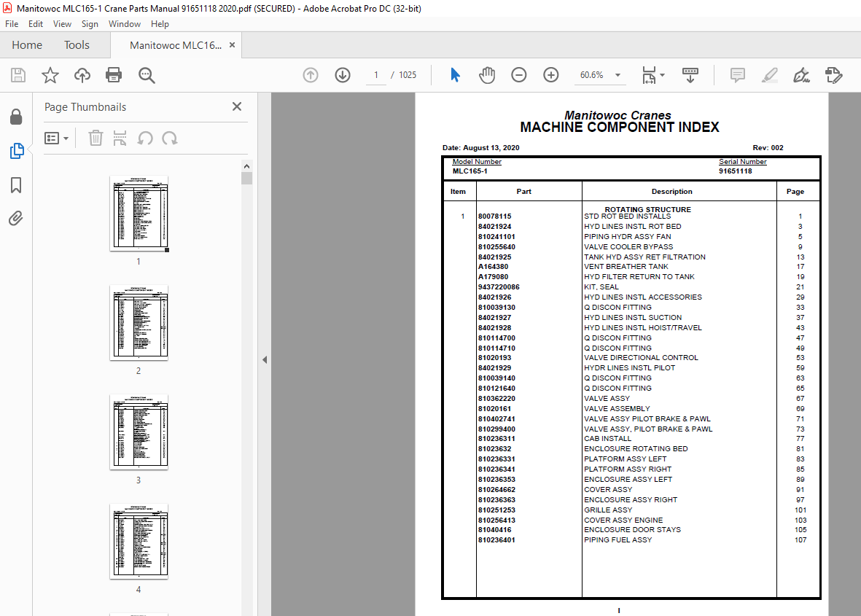This screenshot has width=861, height=616.
Task: Open the Edit menu
Action: (x=36, y=23)
